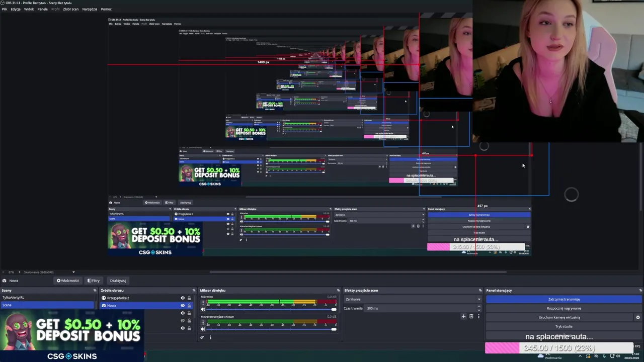The height and width of the screenshot is (362, 644).
Task: Open Mikrofon channel options dots
Action: coord(203,303)
